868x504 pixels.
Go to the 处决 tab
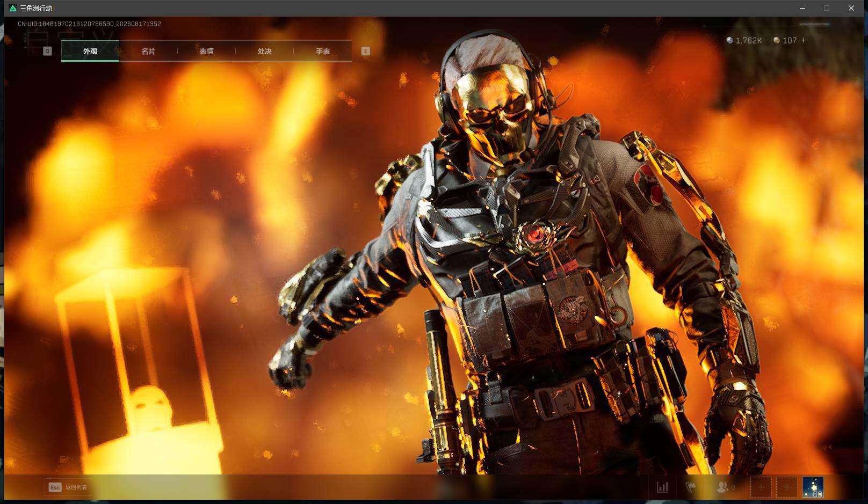[264, 51]
